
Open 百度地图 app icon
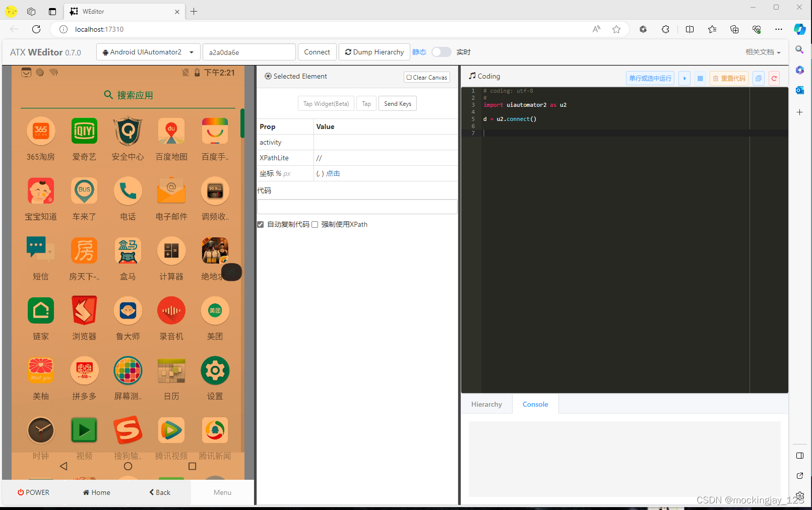[171, 131]
